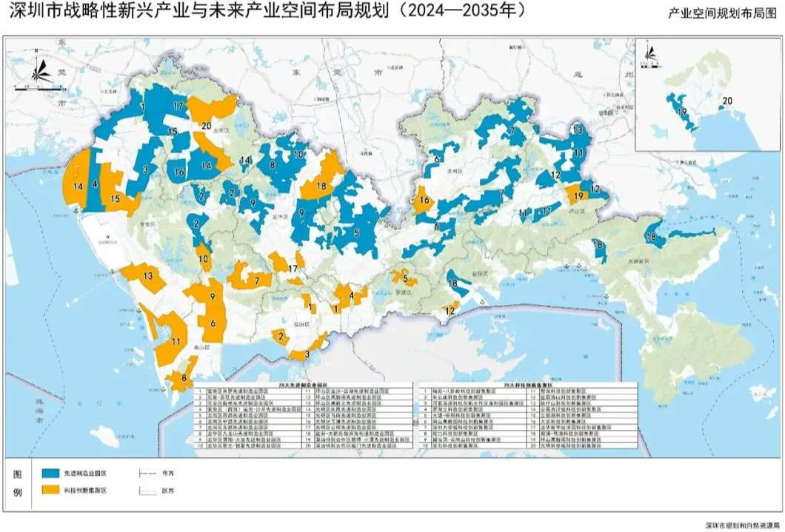Select blue zone number 15
Image resolution: width=785 pixels, height=532 pixels.
[x=172, y=132]
